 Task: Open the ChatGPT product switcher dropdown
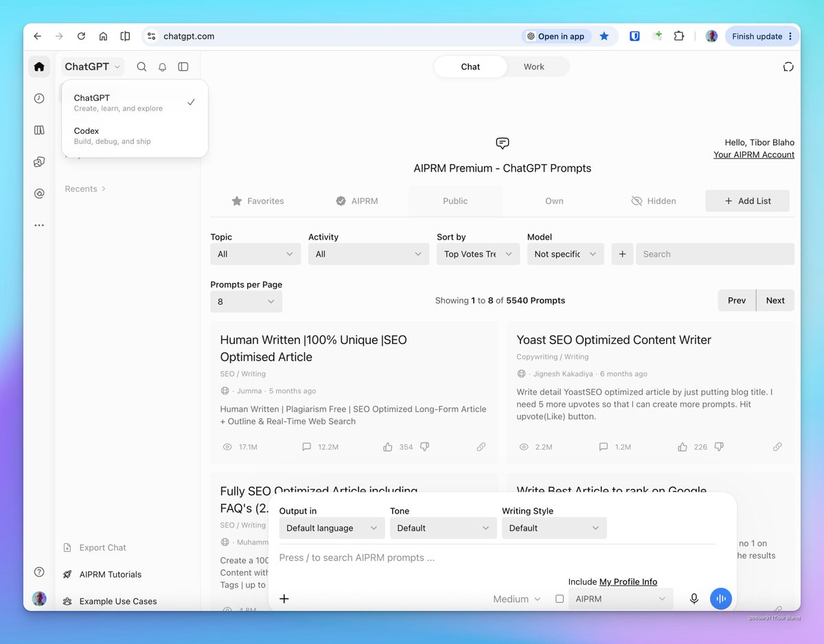tap(93, 67)
